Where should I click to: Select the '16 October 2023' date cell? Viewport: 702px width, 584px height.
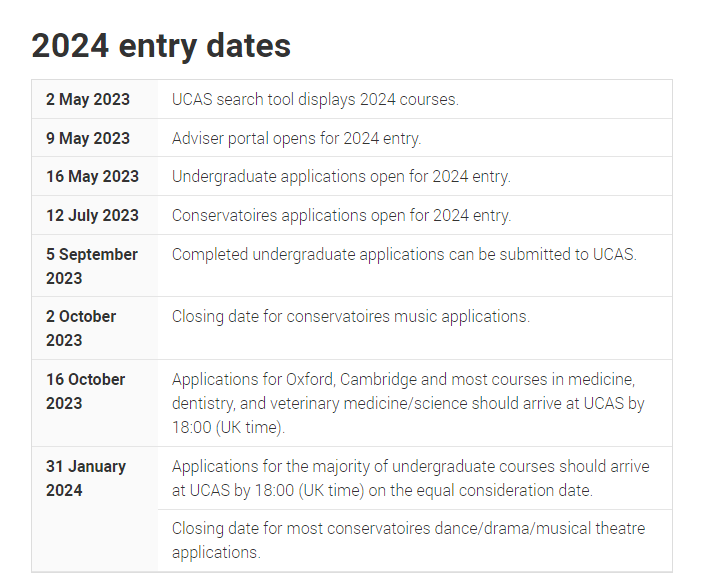click(x=85, y=391)
